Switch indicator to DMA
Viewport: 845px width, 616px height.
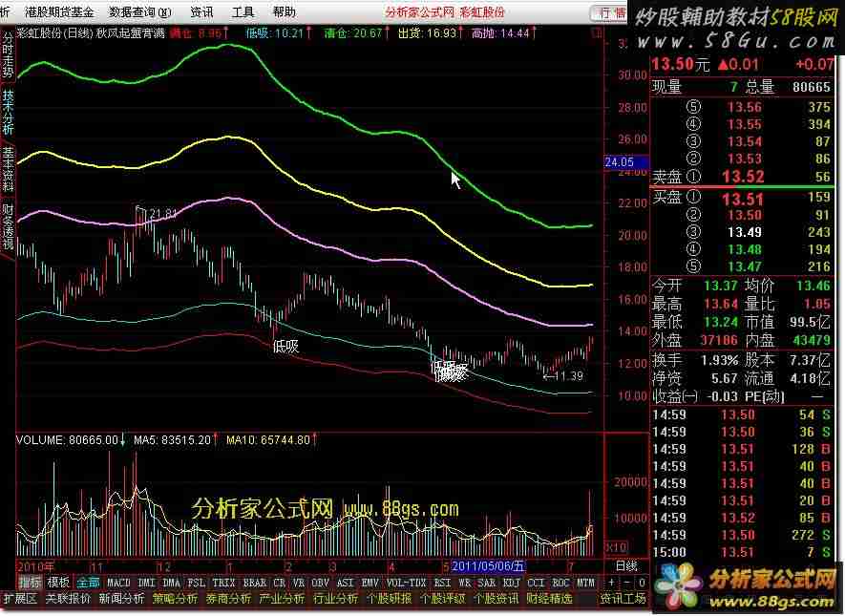171,583
